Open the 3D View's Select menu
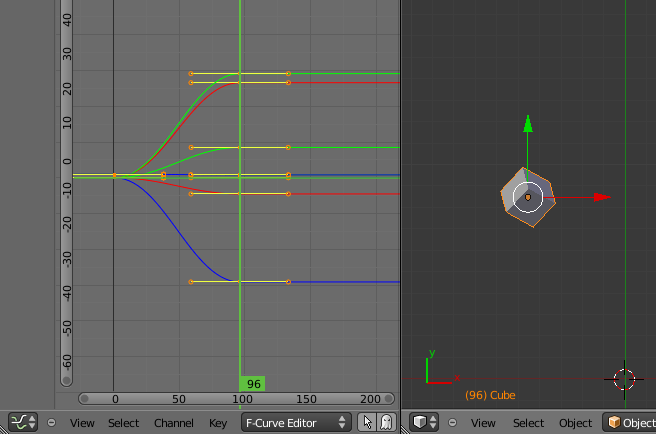Screen dimensions: 656x434 coord(528,423)
